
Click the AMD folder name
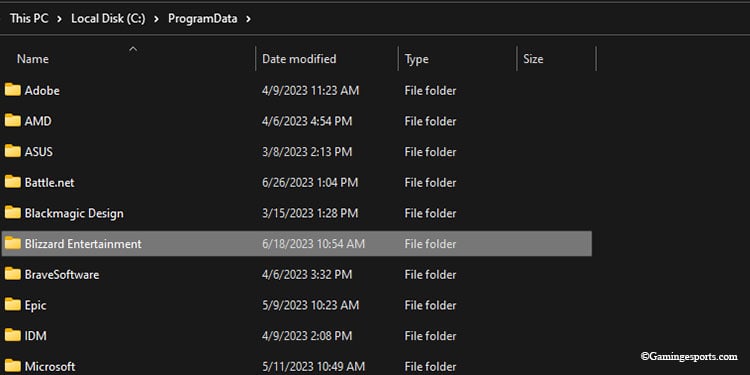pos(38,121)
